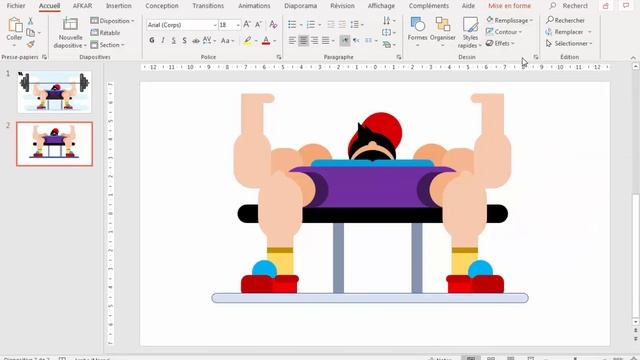Activate the format painter brush
The height and width of the screenshot is (360, 640).
coord(31,44)
